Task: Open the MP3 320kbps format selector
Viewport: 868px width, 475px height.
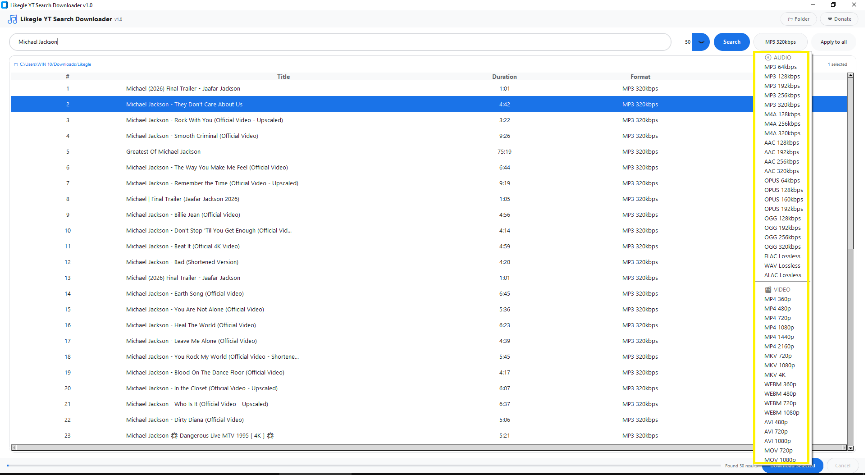Action: click(x=780, y=41)
